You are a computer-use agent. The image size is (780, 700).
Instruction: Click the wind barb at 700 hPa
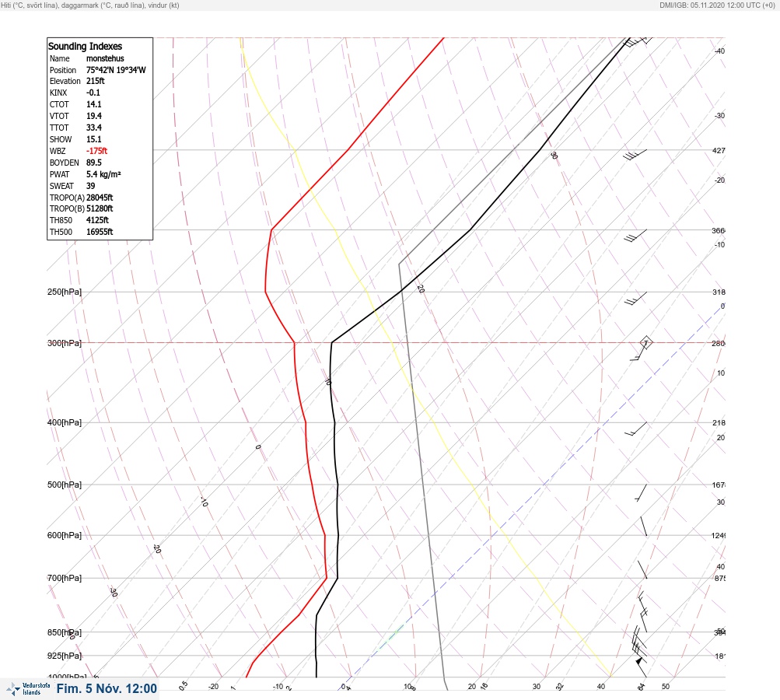coord(642,569)
